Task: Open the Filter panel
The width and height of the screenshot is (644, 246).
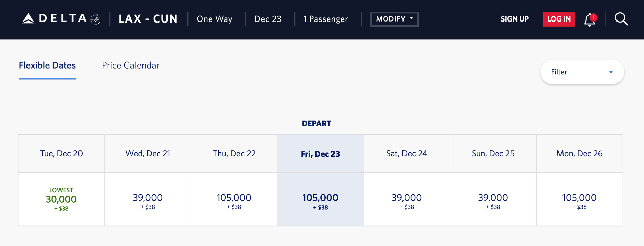Action: click(x=582, y=72)
